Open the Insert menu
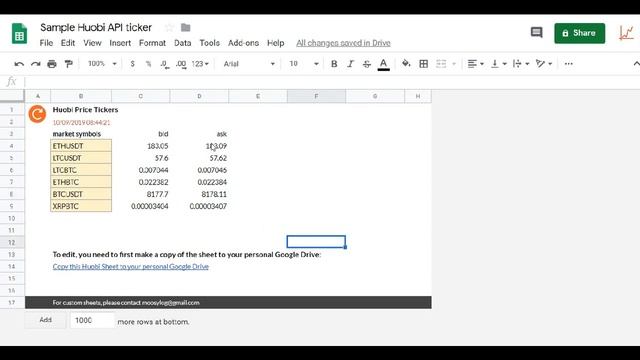This screenshot has height=360, width=640. tap(120, 43)
